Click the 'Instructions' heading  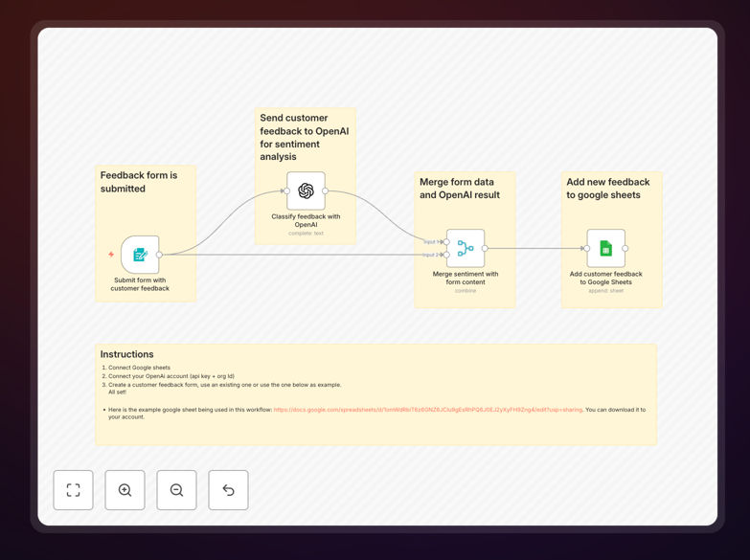tap(126, 354)
